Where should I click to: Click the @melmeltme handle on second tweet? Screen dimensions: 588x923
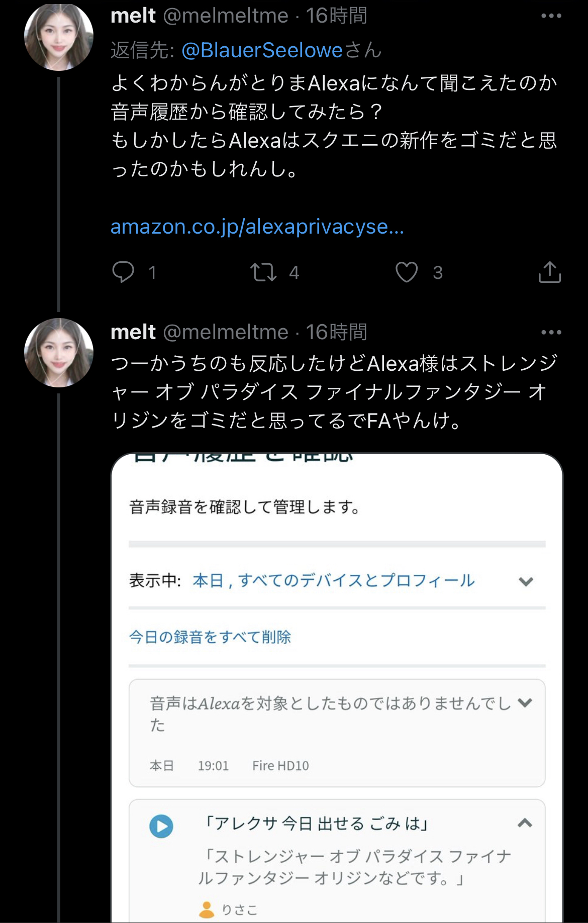[x=226, y=332]
